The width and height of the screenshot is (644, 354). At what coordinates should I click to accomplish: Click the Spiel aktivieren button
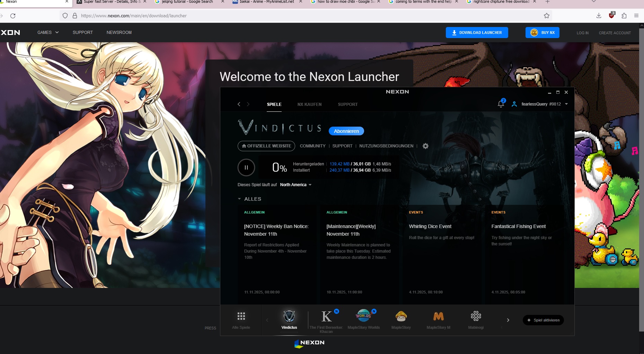543,320
